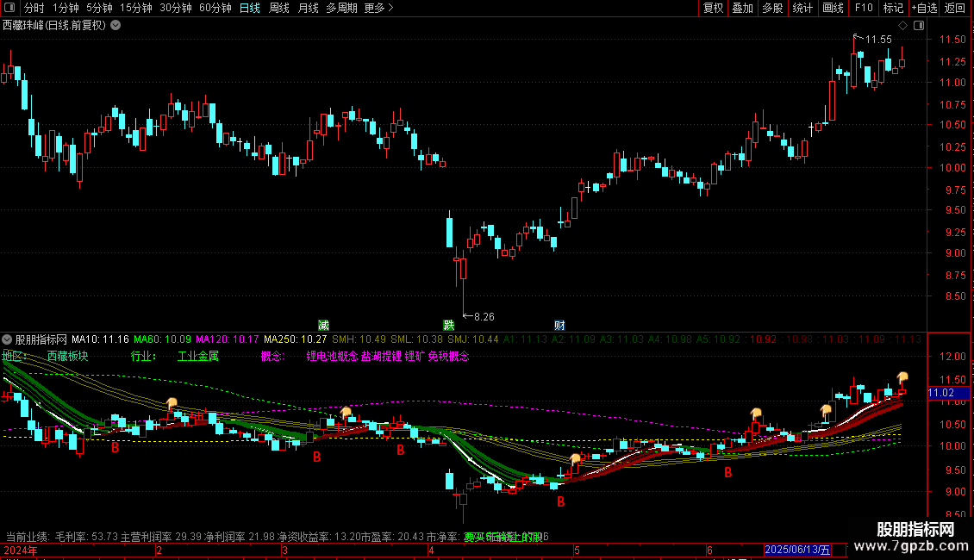Open 多周期 multi-period view
The width and height of the screenshot is (974, 560).
341,8
